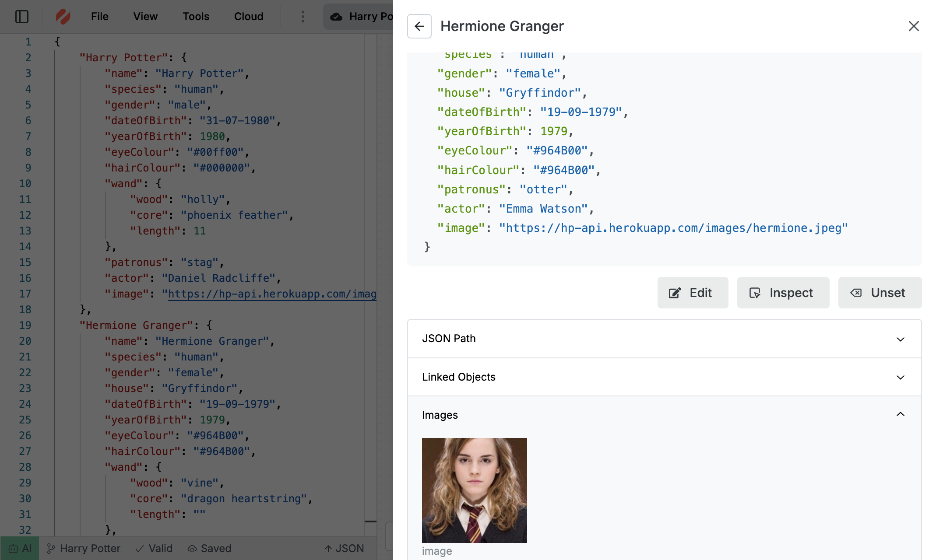Image resolution: width=936 pixels, height=560 pixels.
Task: Open the three-dot overflow menu
Action: (x=303, y=17)
